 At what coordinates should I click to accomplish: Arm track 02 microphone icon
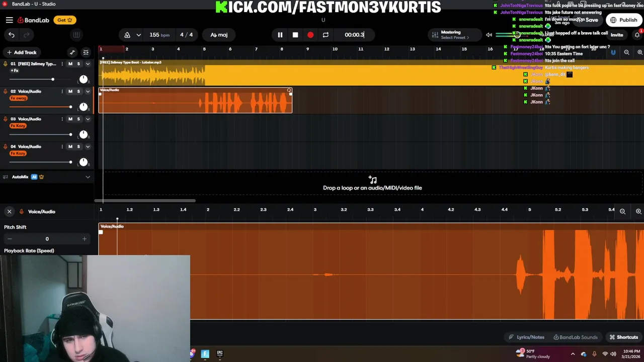point(6,92)
